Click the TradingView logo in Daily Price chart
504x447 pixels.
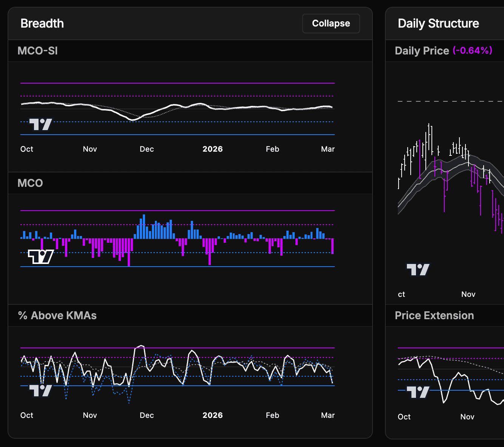point(418,270)
